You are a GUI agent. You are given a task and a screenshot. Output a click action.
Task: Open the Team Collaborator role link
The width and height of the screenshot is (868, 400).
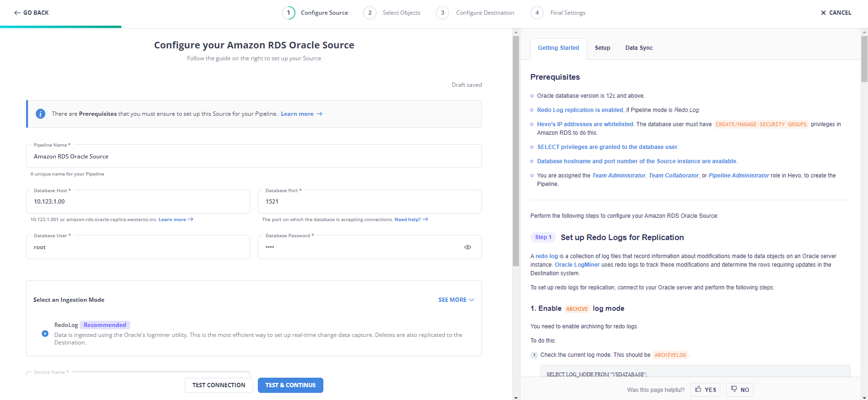(674, 176)
